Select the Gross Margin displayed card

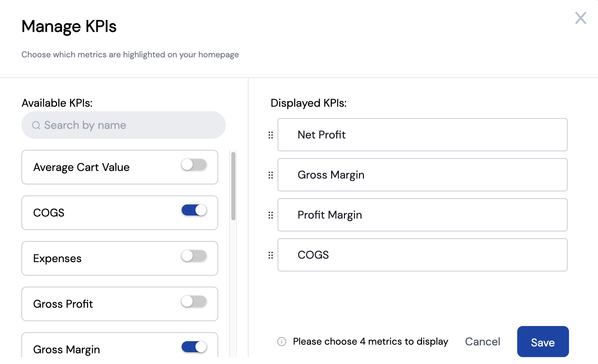(x=423, y=175)
